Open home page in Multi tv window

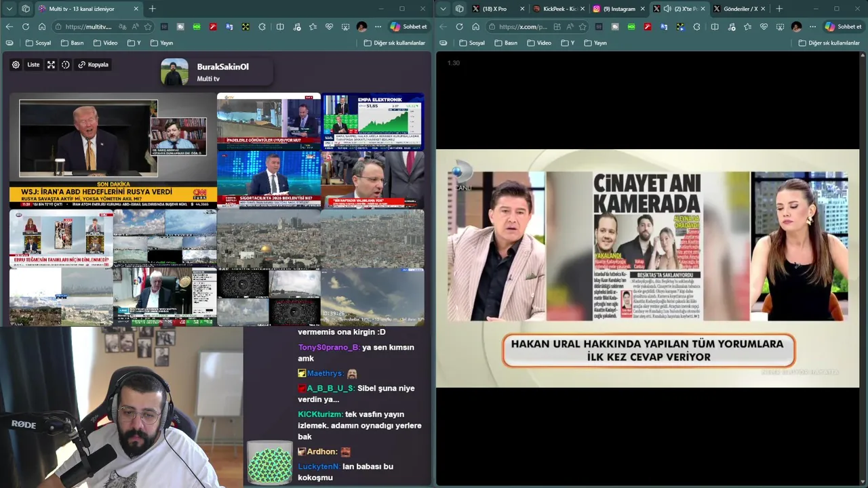[41, 26]
